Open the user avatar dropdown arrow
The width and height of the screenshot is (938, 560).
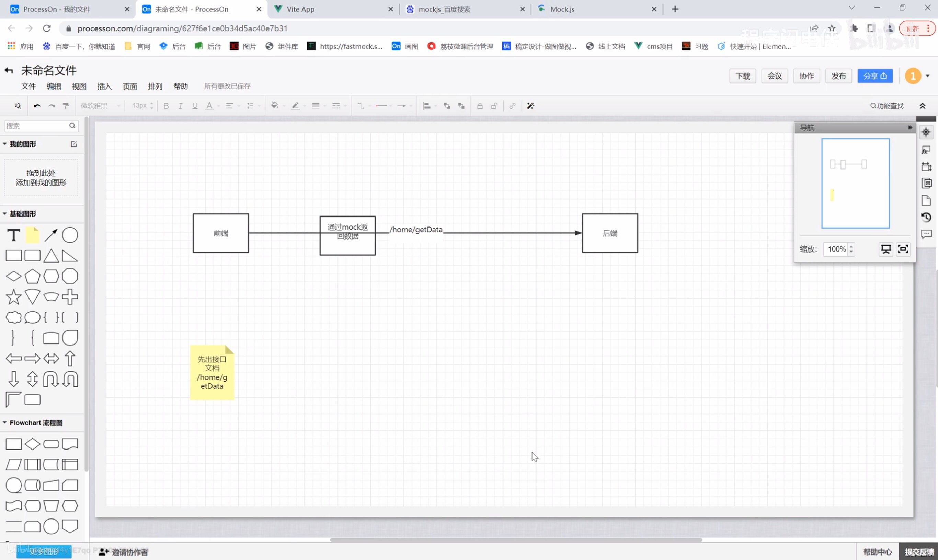click(927, 76)
